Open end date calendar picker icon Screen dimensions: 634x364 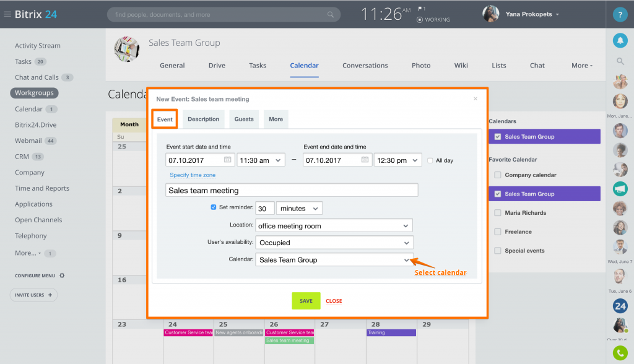click(x=365, y=160)
